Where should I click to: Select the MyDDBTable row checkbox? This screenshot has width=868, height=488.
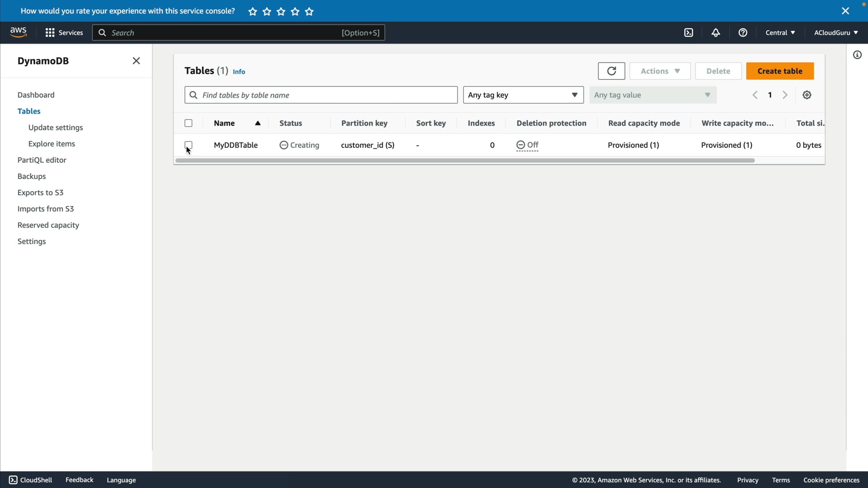pos(189,145)
